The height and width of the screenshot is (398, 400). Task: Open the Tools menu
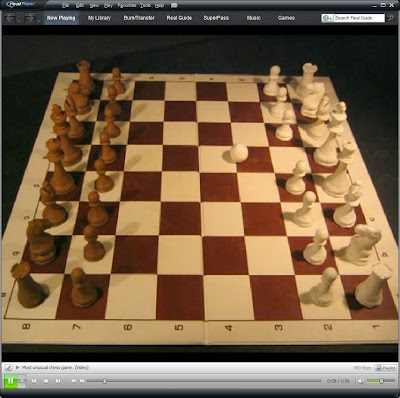(x=145, y=6)
